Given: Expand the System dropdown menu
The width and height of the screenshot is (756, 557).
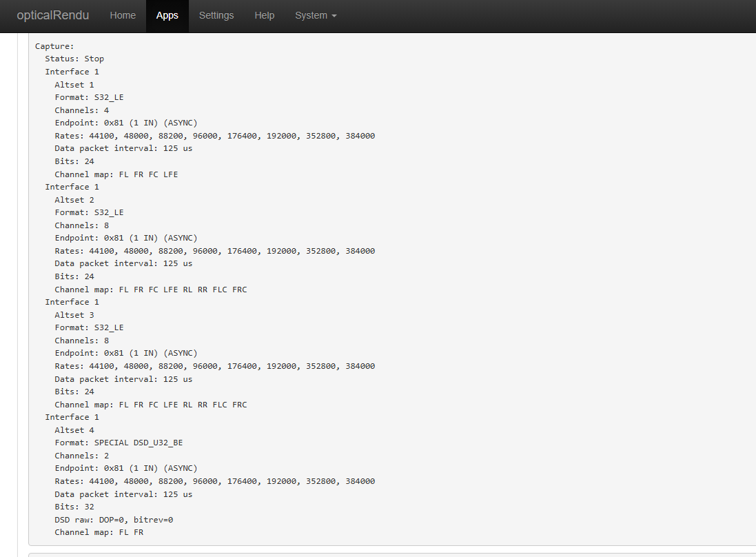Looking at the screenshot, I should click(x=316, y=15).
